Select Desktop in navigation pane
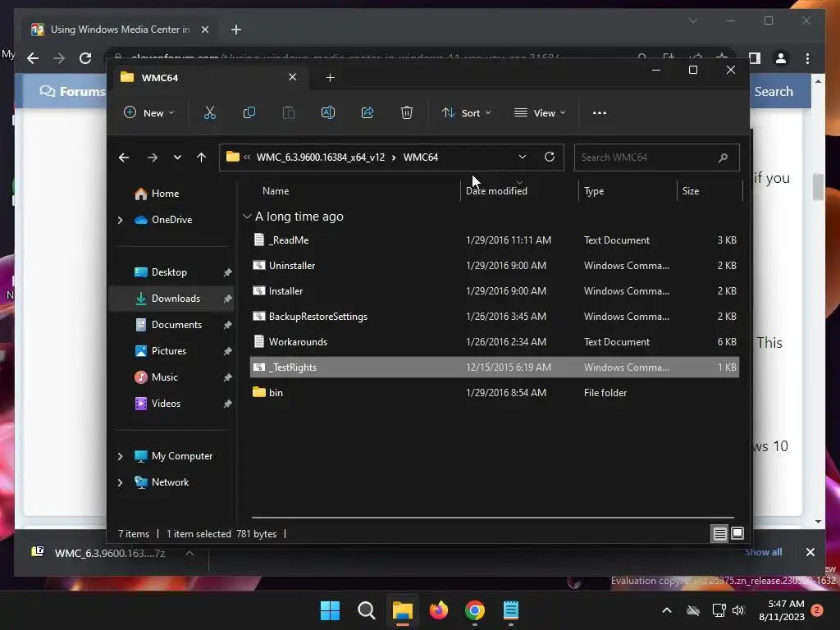The width and height of the screenshot is (840, 630). pyautogui.click(x=172, y=272)
